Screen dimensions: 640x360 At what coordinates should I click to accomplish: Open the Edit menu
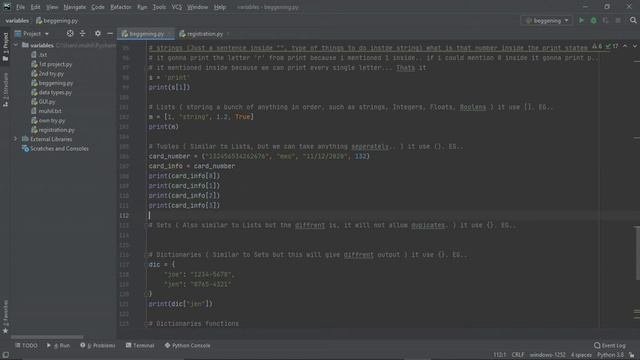coord(36,7)
